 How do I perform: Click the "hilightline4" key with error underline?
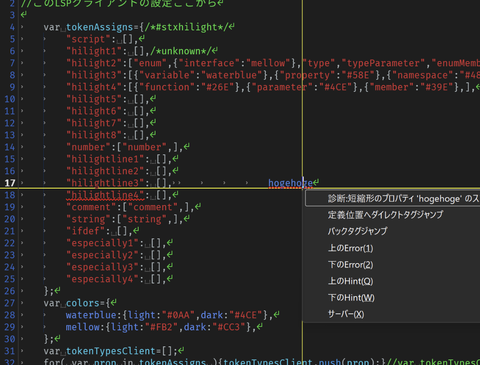click(105, 195)
